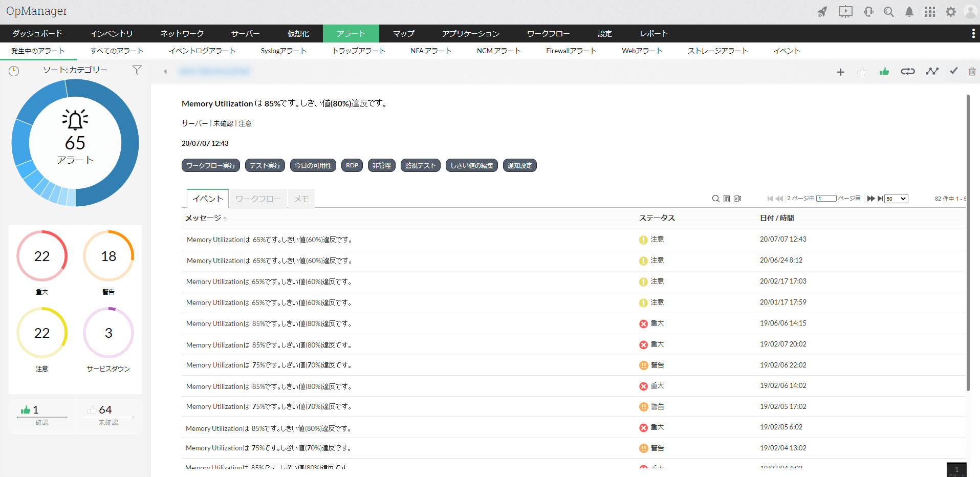The height and width of the screenshot is (477, 980).
Task: Switch to the ワークフロー tab
Action: point(258,199)
